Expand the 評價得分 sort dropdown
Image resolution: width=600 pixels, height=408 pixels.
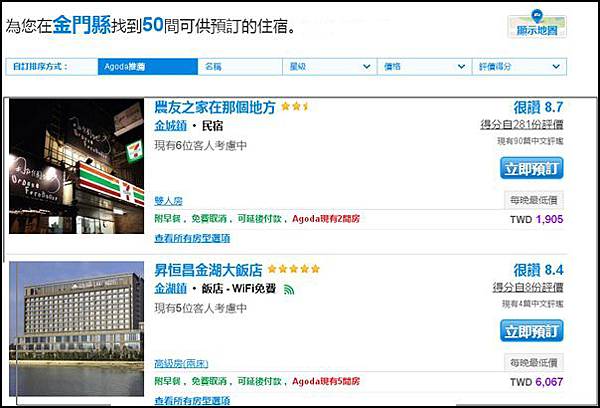tap(520, 67)
